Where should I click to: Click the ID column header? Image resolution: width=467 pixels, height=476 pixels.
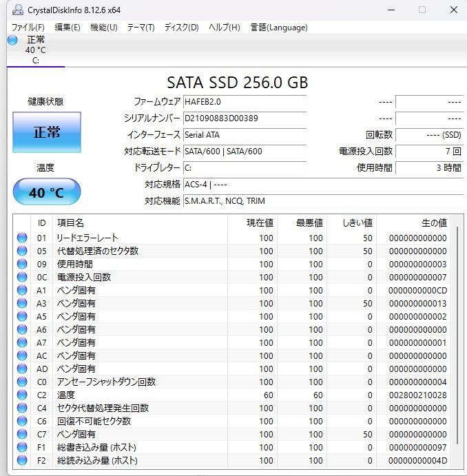click(x=41, y=223)
